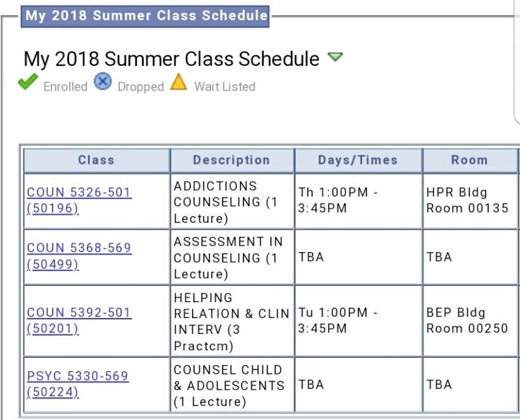Open COUN 5392-501 class link
Viewport: 520px width, 420px height.
pyautogui.click(x=79, y=312)
